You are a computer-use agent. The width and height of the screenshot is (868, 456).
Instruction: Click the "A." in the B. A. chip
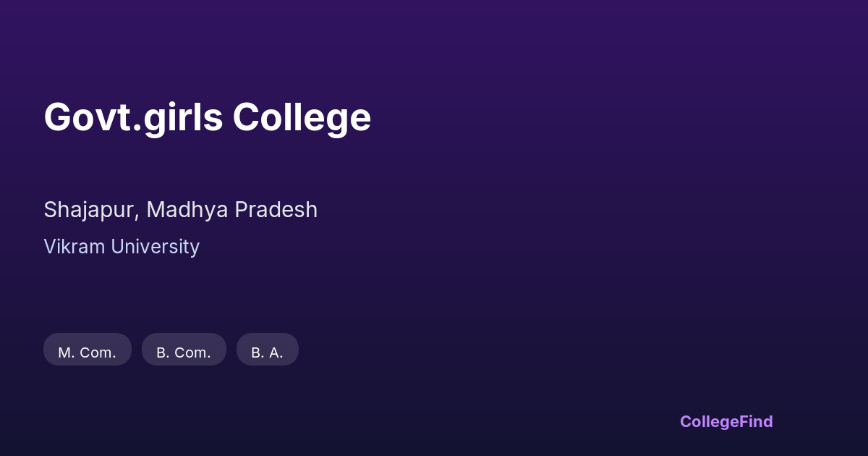point(276,352)
